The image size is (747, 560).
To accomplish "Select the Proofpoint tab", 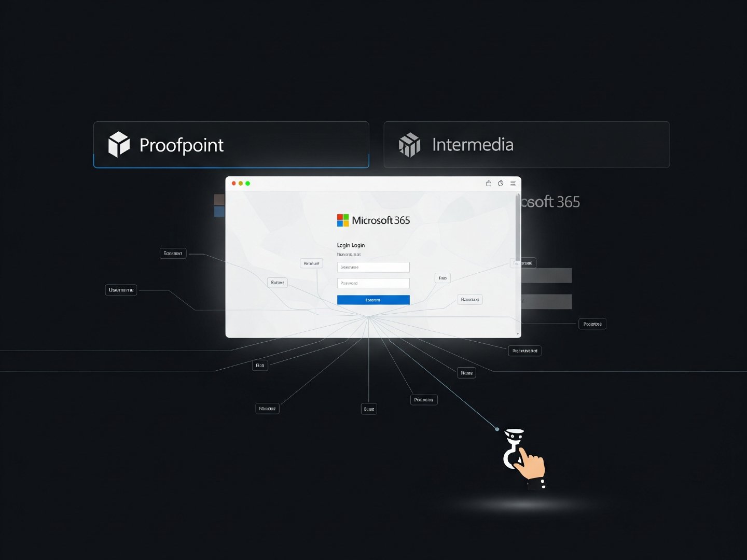I will 231,145.
